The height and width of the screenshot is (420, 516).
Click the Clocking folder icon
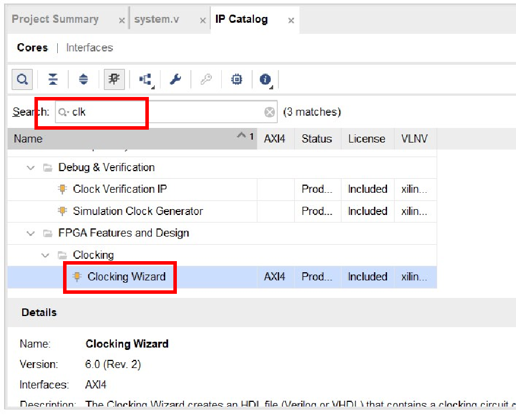coord(62,255)
